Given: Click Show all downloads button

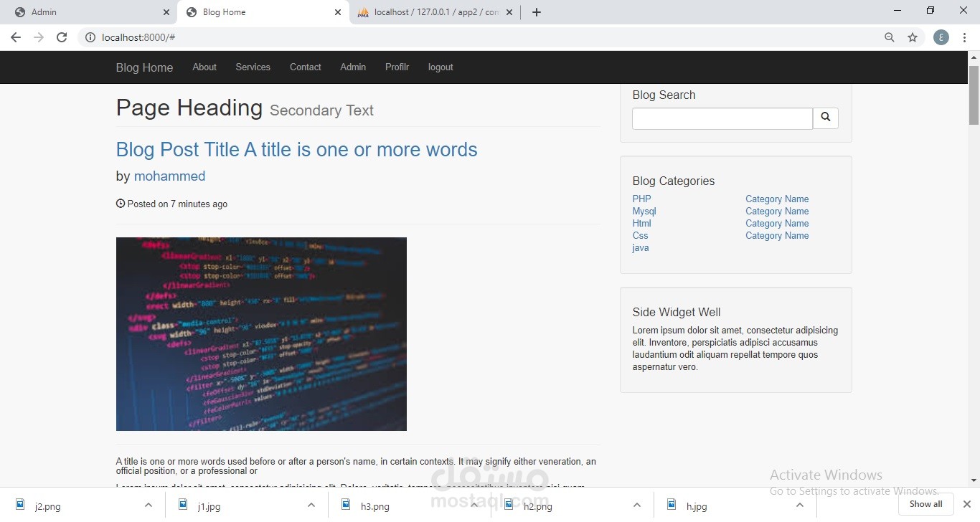Looking at the screenshot, I should click(925, 504).
